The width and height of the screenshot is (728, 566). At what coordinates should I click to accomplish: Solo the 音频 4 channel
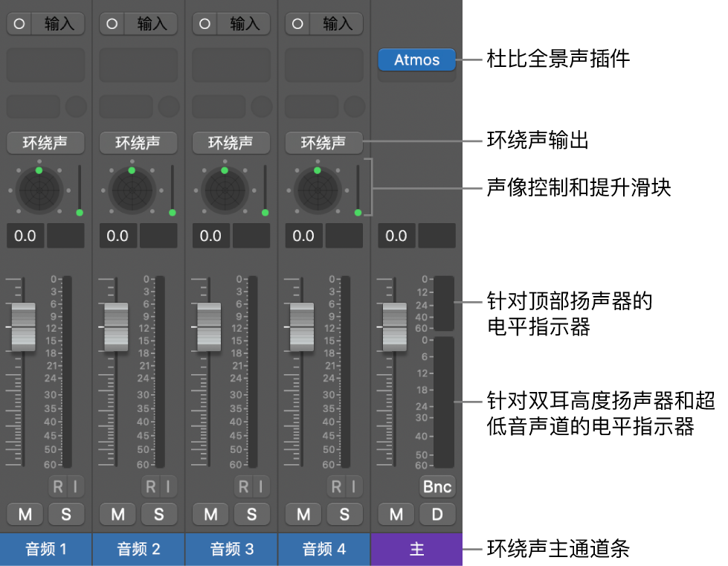coord(344,514)
